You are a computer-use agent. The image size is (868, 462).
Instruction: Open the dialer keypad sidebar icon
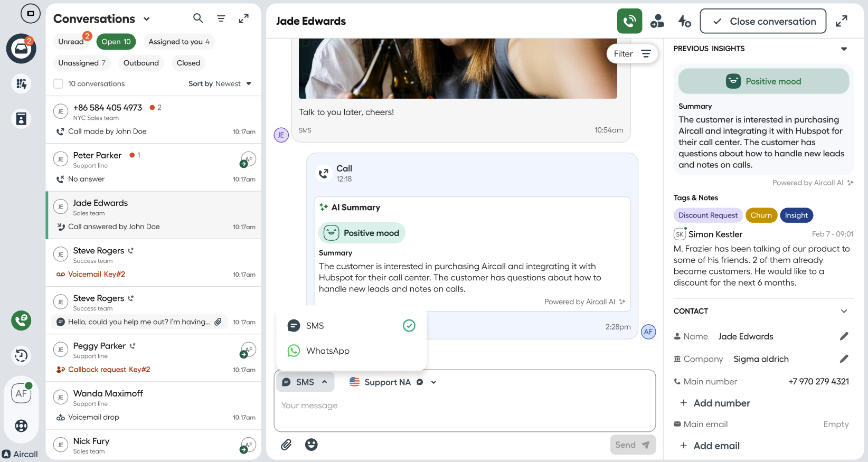tap(21, 84)
